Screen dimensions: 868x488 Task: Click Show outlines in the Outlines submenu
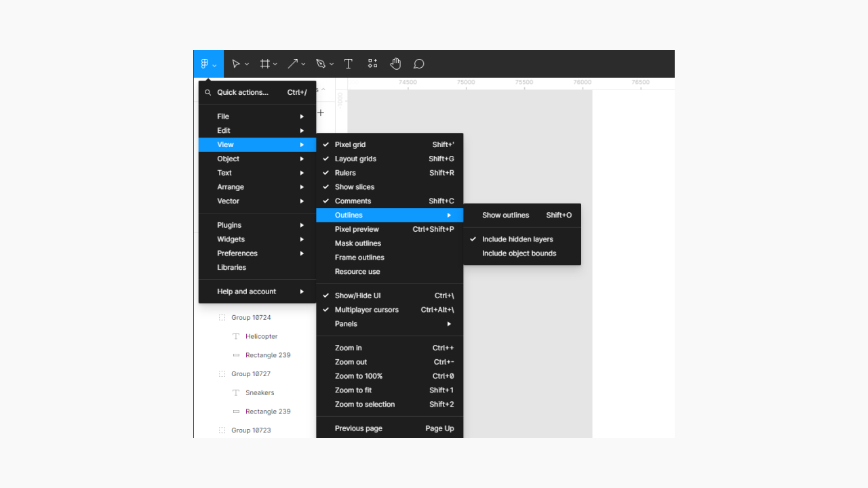tap(505, 215)
